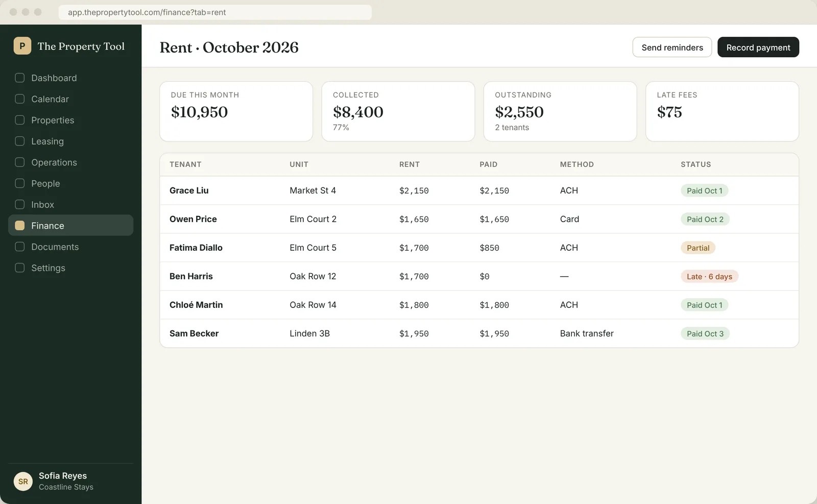Open the Operations menu item
Screen dimensions: 817x504
[71, 162]
